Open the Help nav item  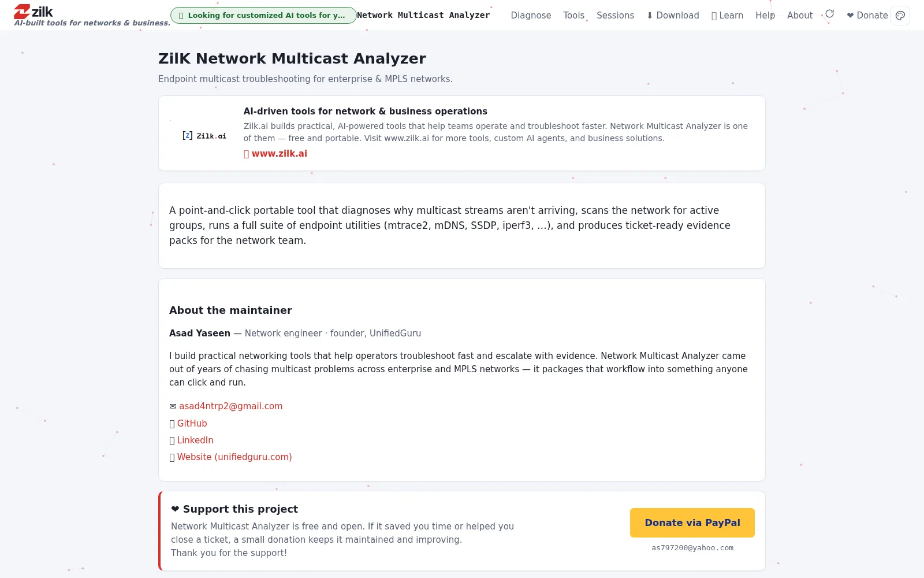click(x=765, y=16)
